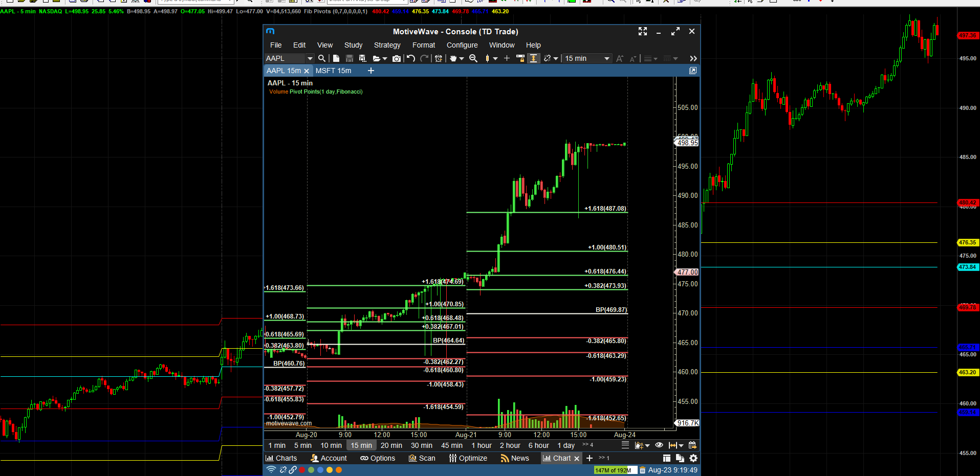Screen dimensions: 980x476
Task: Add a new page next to the Chart tab
Action: point(590,458)
